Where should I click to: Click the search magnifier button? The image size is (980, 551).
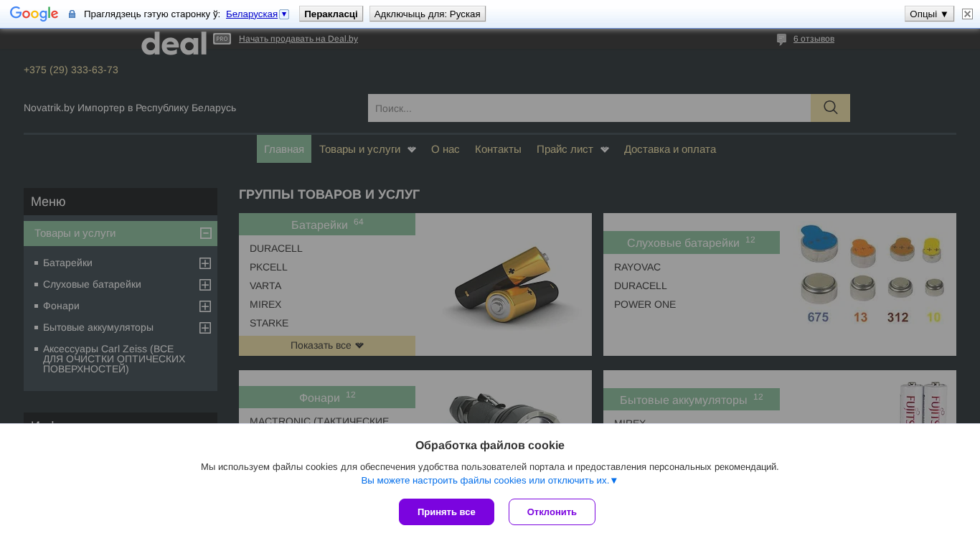[830, 108]
